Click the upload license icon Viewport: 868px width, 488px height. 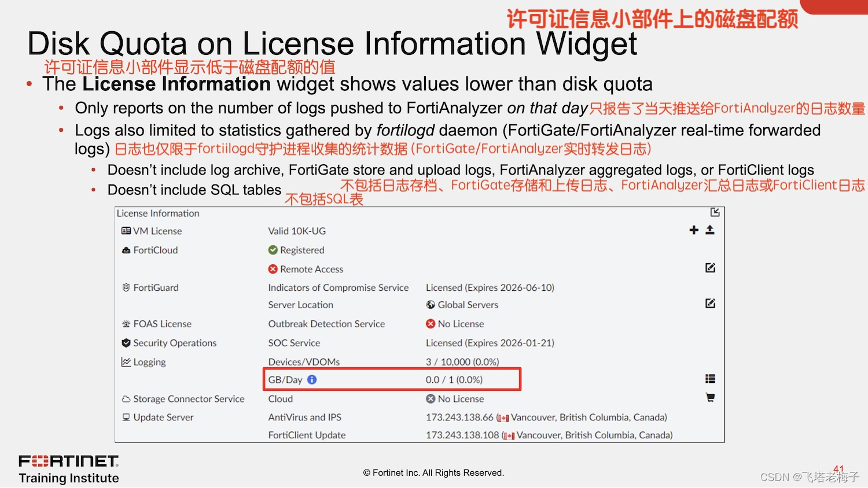click(710, 230)
